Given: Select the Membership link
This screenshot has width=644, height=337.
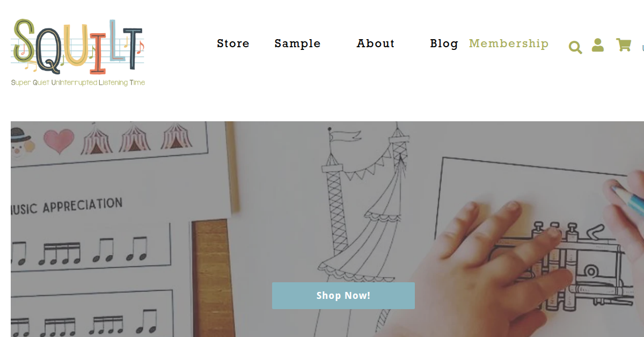Looking at the screenshot, I should (x=509, y=43).
